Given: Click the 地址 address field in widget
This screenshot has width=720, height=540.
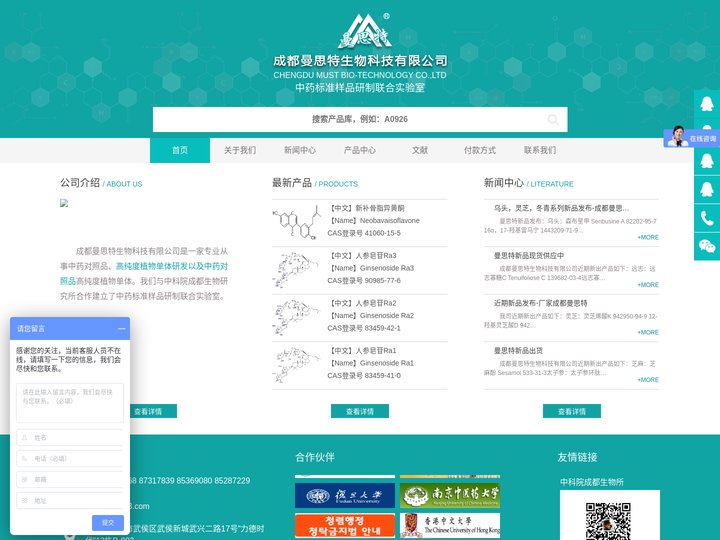Looking at the screenshot, I should pos(70,501).
